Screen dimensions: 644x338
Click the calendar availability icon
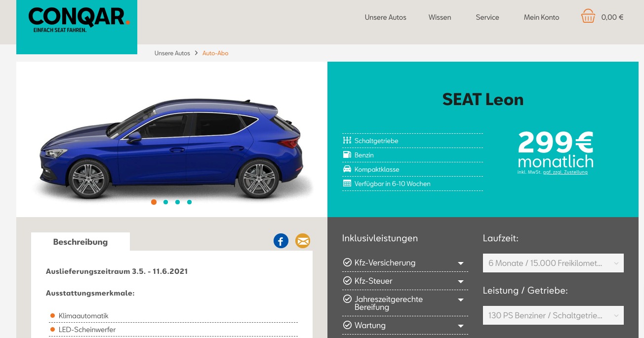pyautogui.click(x=347, y=184)
